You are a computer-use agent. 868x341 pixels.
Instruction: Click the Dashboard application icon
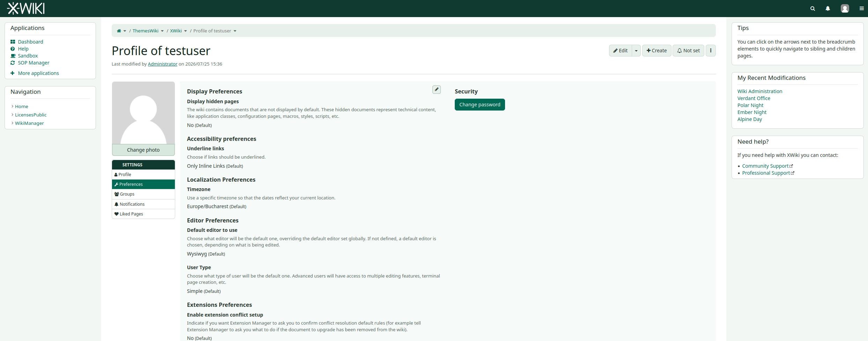13,42
